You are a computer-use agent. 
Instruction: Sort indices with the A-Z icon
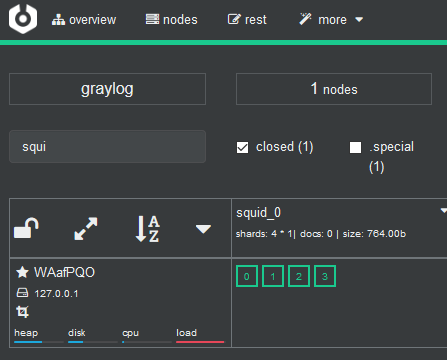coord(148,229)
